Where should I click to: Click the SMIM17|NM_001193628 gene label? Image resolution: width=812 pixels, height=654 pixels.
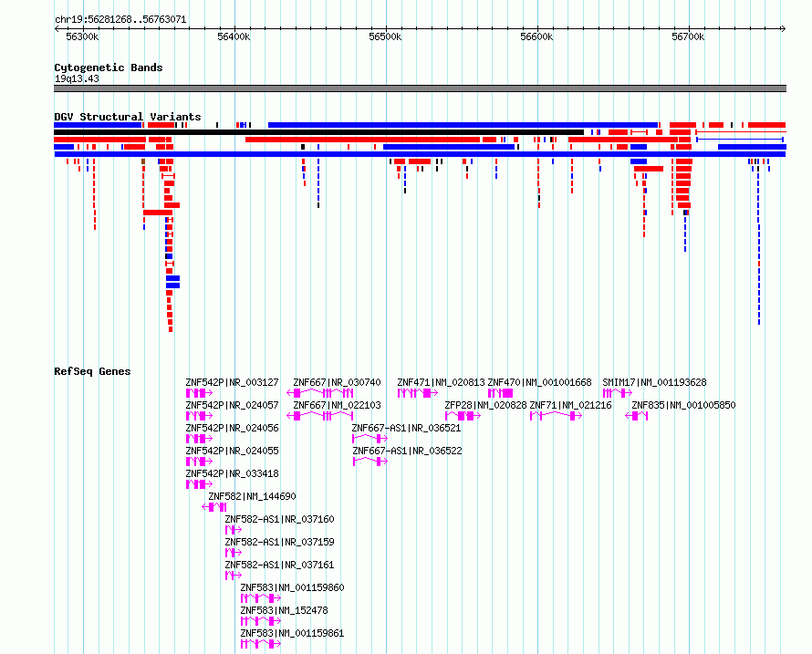tap(654, 383)
